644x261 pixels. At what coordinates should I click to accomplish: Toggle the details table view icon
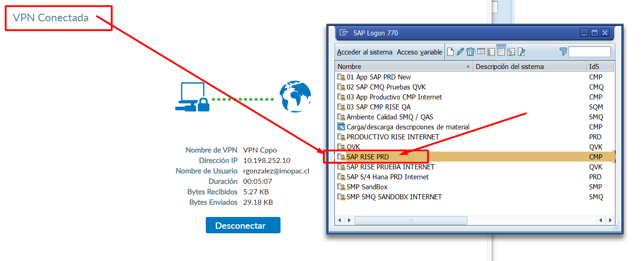click(501, 52)
